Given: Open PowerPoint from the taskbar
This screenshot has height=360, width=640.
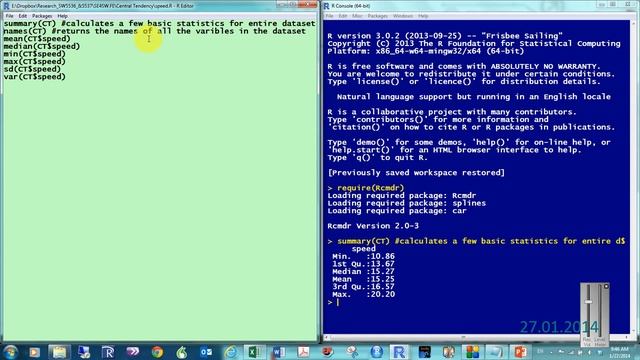Looking at the screenshot, I should coord(520,352).
